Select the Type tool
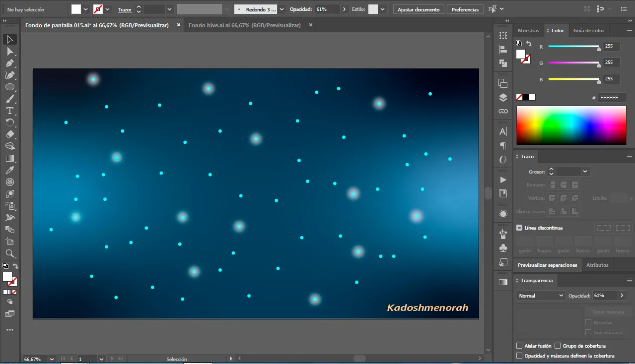The image size is (635, 364). pyautogui.click(x=10, y=111)
